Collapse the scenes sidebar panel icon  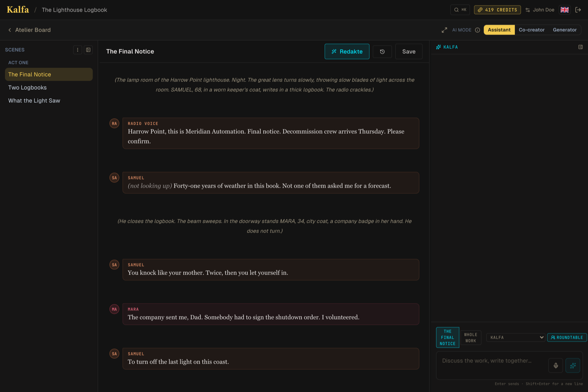pyautogui.click(x=88, y=50)
